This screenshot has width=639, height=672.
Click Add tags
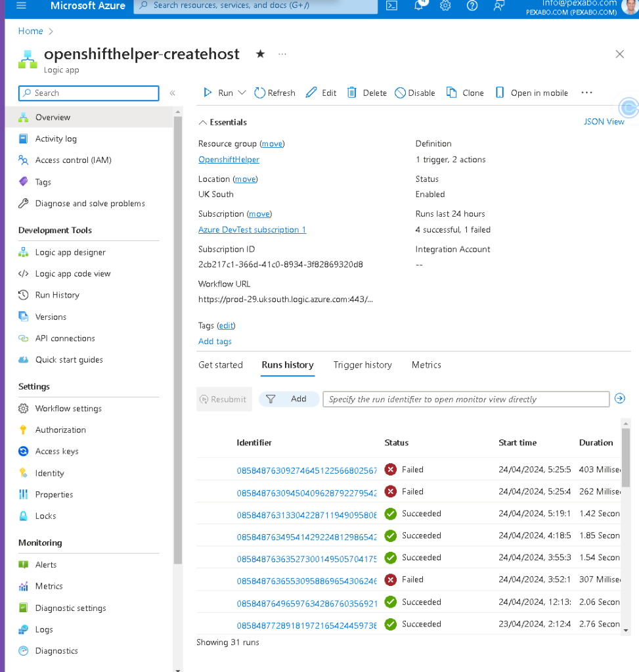click(x=215, y=342)
